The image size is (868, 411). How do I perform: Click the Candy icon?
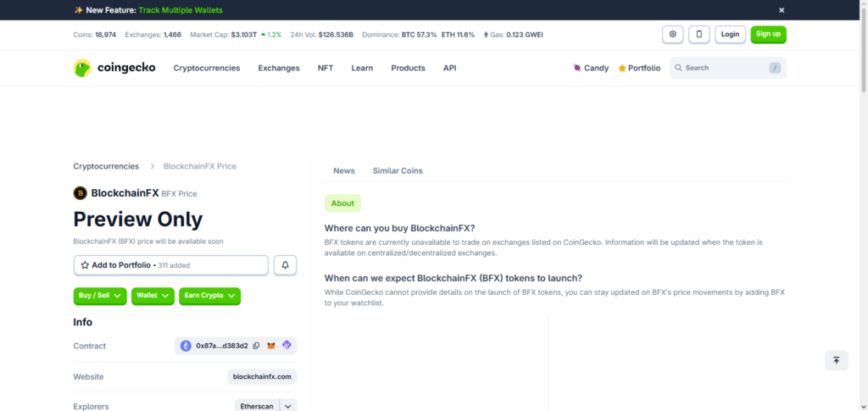coord(577,68)
